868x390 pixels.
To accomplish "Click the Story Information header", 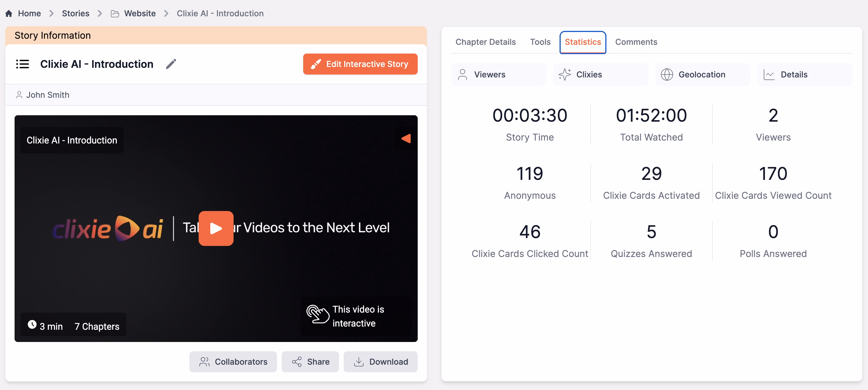I will (x=52, y=36).
